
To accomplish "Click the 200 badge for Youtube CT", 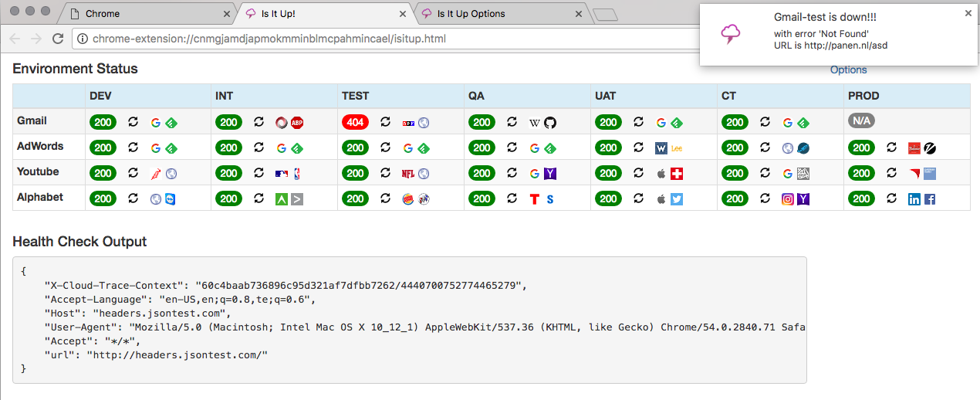I will 735,173.
